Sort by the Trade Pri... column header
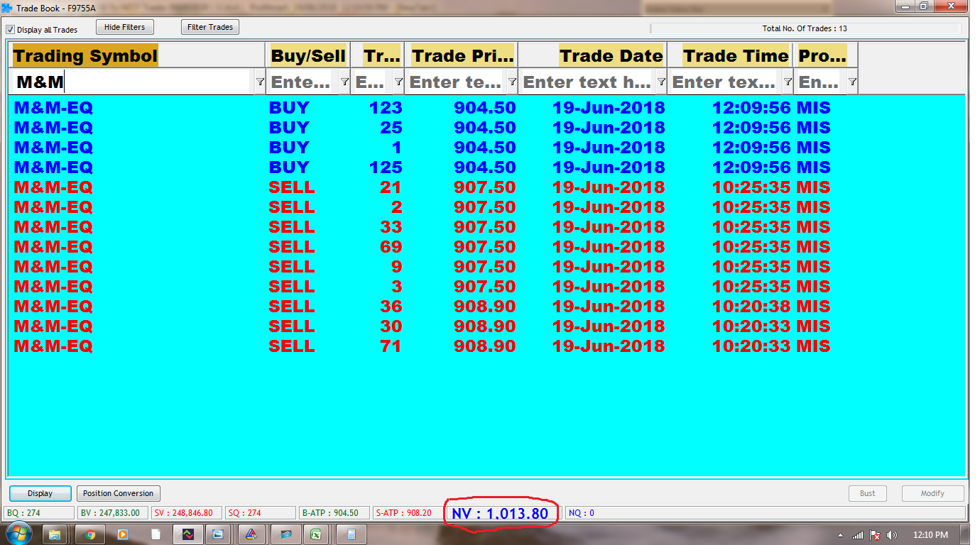This screenshot has width=980, height=545. (462, 55)
